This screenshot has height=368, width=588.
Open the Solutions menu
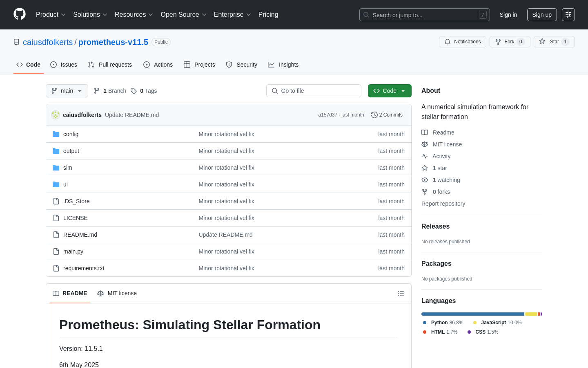[90, 15]
